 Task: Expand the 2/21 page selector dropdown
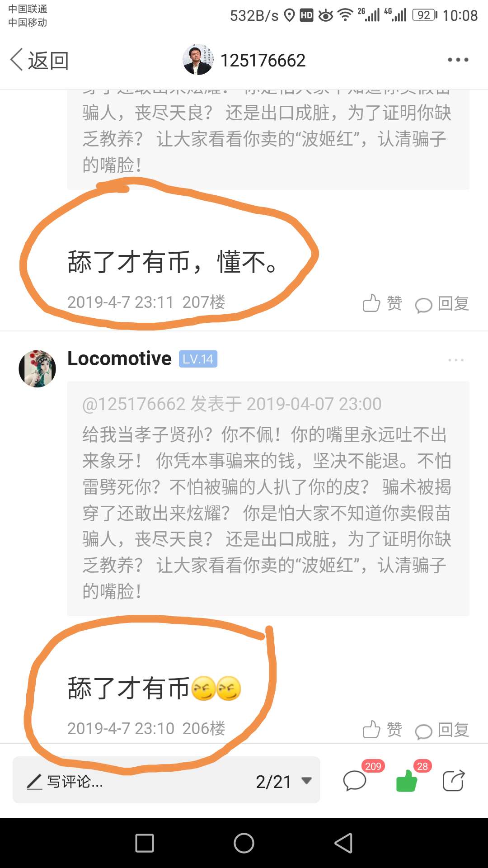[x=284, y=781]
